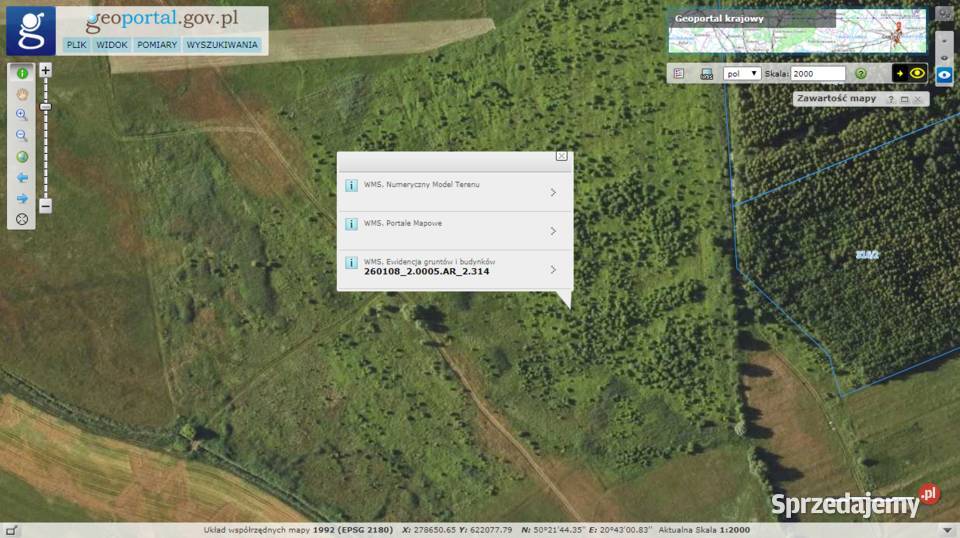Image resolution: width=960 pixels, height=538 pixels.
Task: Expand WMS Ewidencja gruntów i budynków entry
Action: (x=553, y=270)
